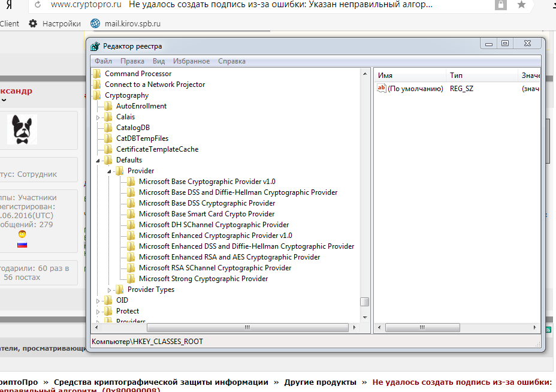Click the Настройки gear icon in bookmarks bar
556x392 pixels.
pos(32,23)
